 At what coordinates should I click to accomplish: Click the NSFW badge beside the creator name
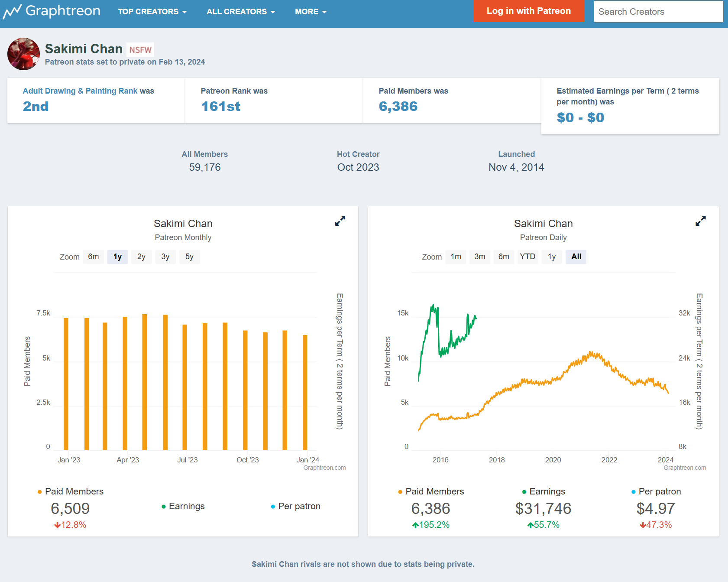coord(140,50)
